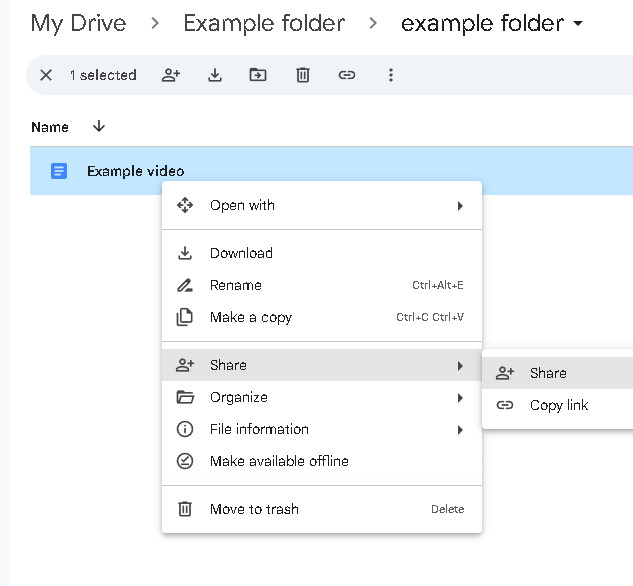
Task: Click Copy link in the Share submenu
Action: coord(558,405)
